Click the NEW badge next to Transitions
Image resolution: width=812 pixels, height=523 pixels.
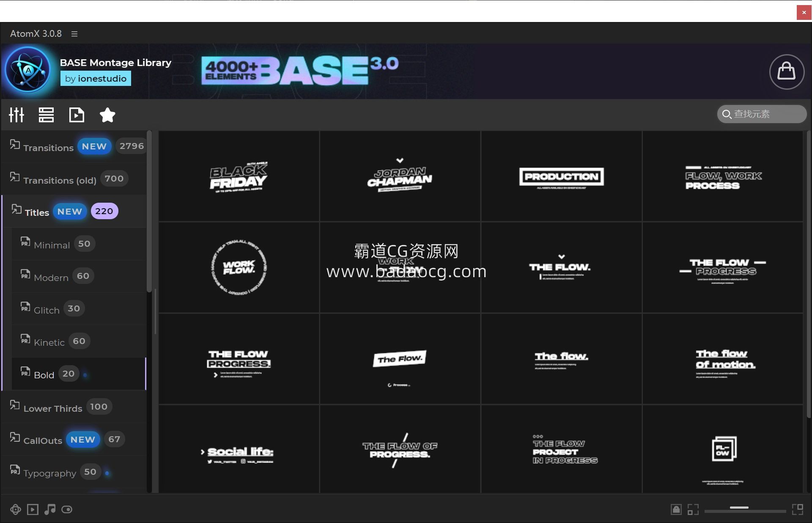tap(94, 146)
